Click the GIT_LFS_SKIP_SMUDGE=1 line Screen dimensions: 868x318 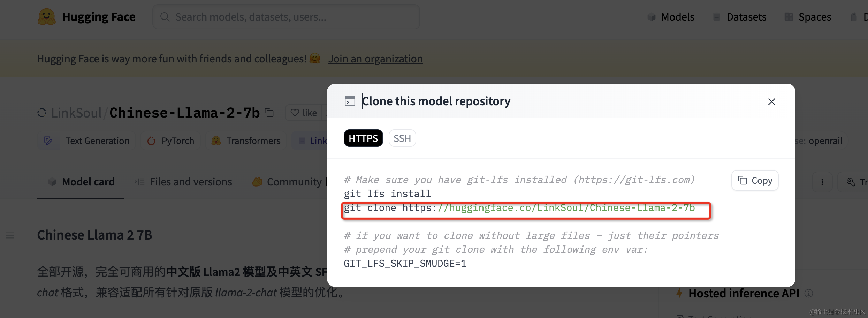click(405, 263)
